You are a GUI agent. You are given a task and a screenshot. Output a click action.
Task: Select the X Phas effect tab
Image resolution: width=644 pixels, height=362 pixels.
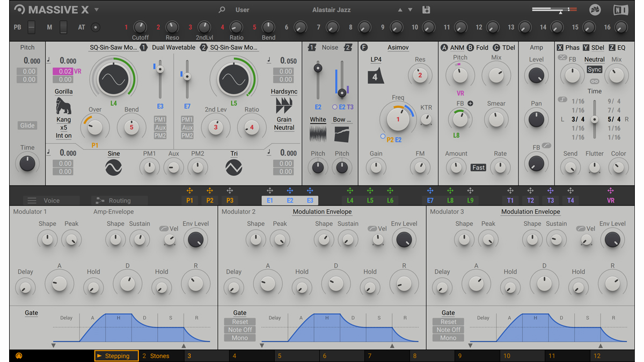[568, 48]
